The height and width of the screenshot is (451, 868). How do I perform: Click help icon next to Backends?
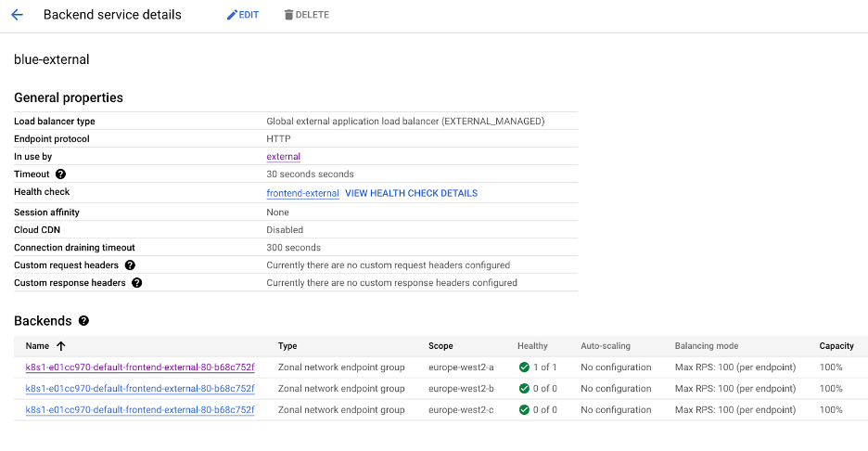83,321
